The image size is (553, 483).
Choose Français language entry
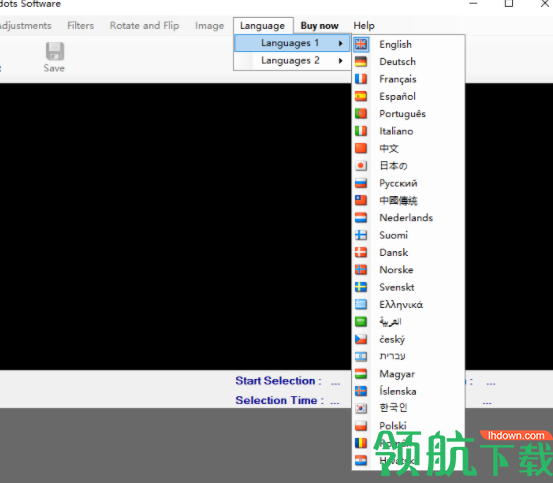(408, 79)
